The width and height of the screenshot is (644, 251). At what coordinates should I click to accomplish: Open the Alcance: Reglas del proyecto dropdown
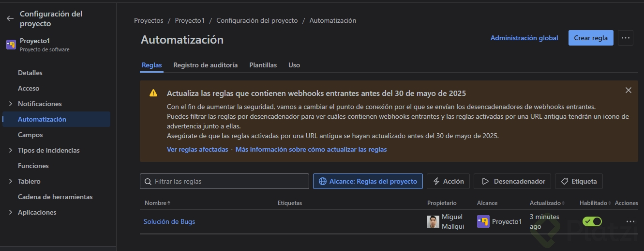point(368,181)
